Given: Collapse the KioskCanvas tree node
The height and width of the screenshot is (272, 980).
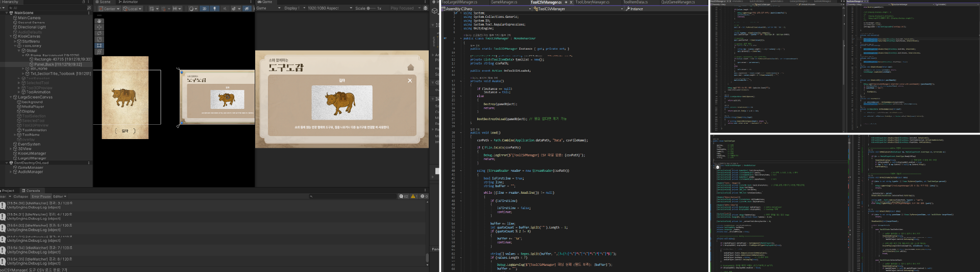Looking at the screenshot, I should click(11, 36).
